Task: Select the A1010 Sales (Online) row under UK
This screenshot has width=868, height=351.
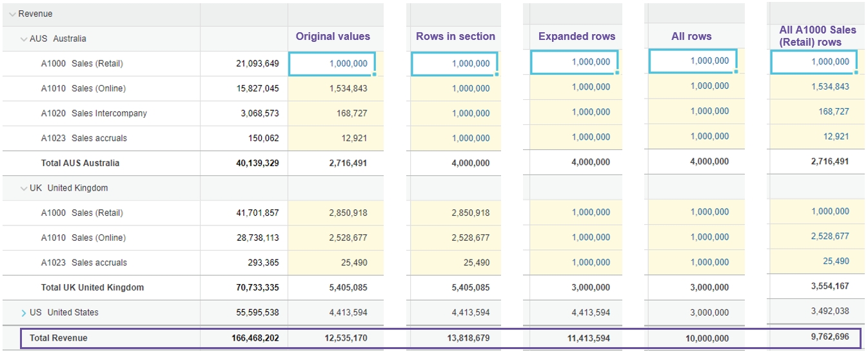Action: tap(83, 238)
